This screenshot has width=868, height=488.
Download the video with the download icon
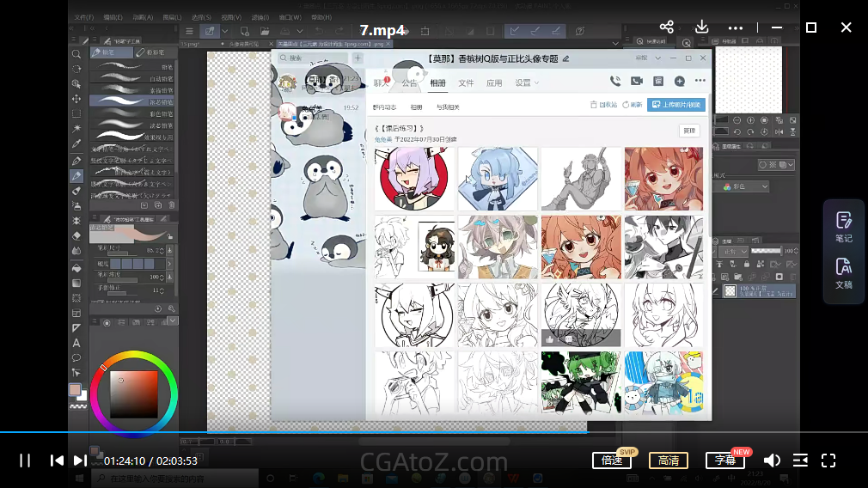[701, 27]
